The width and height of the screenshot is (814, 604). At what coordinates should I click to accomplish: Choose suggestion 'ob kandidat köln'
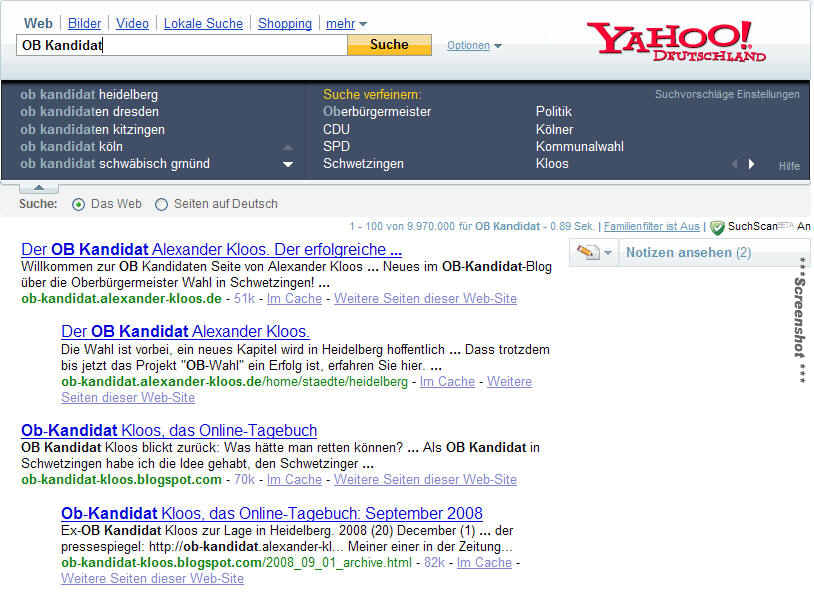(x=71, y=146)
